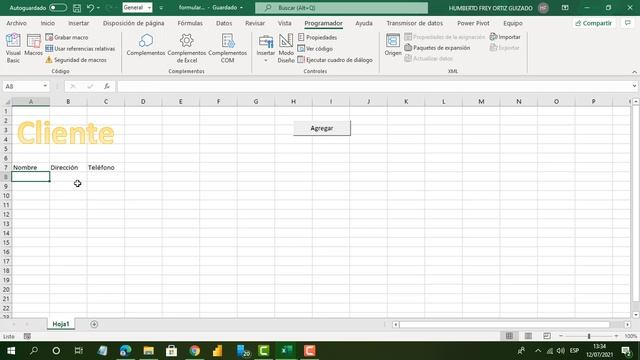Open the quick access toolbar customize arrow
640x360 pixels.
tap(161, 8)
